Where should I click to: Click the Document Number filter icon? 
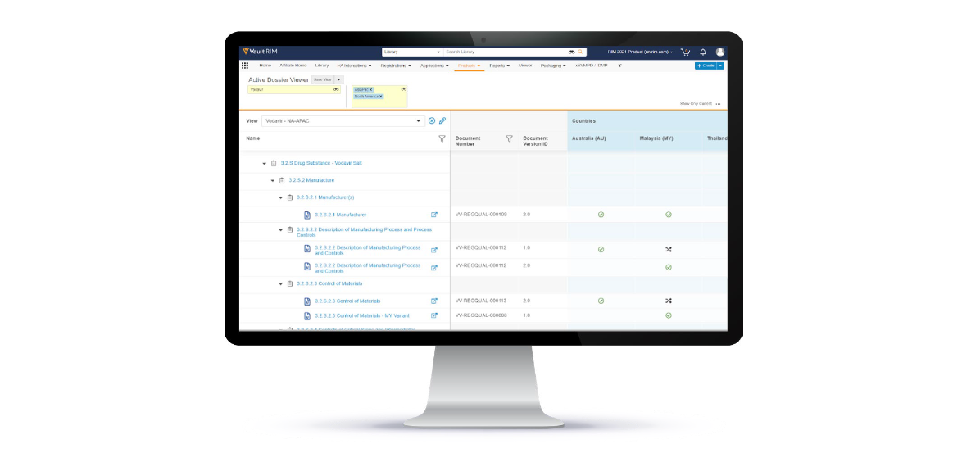click(509, 138)
